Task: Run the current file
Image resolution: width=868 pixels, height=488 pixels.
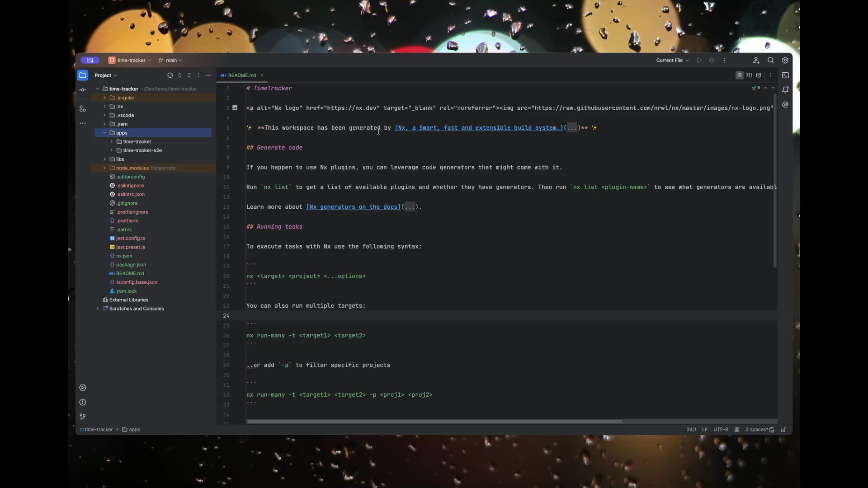Action: point(699,60)
